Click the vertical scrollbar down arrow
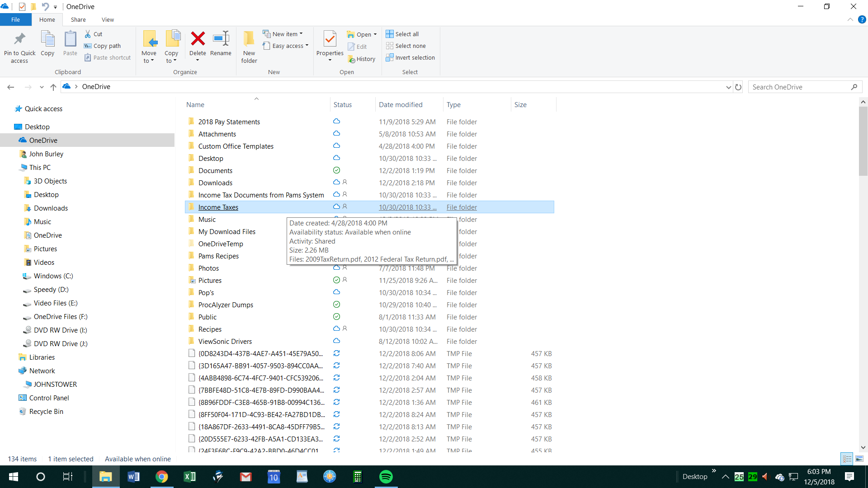The width and height of the screenshot is (868, 488). coord(863,447)
